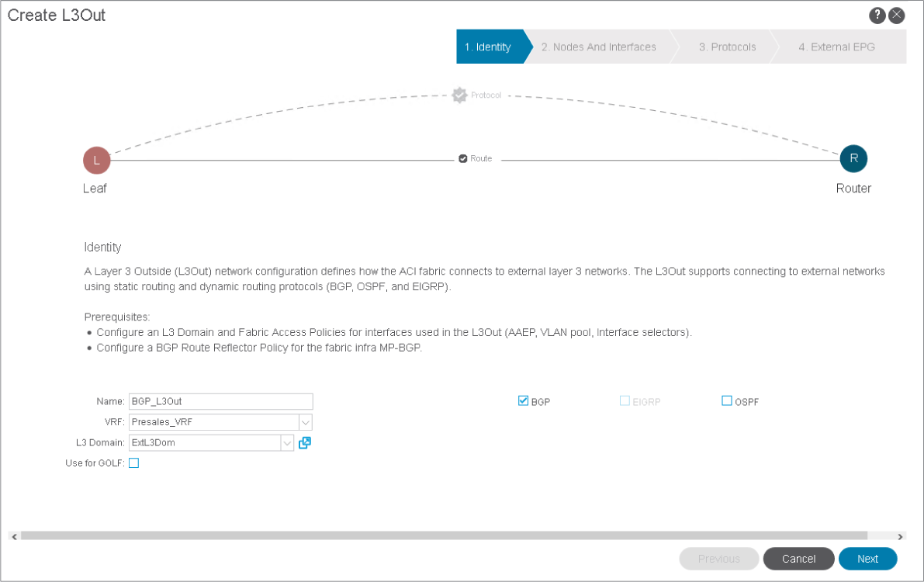924x582 pixels.
Task: Expand the VRF dropdown list
Action: click(x=306, y=422)
